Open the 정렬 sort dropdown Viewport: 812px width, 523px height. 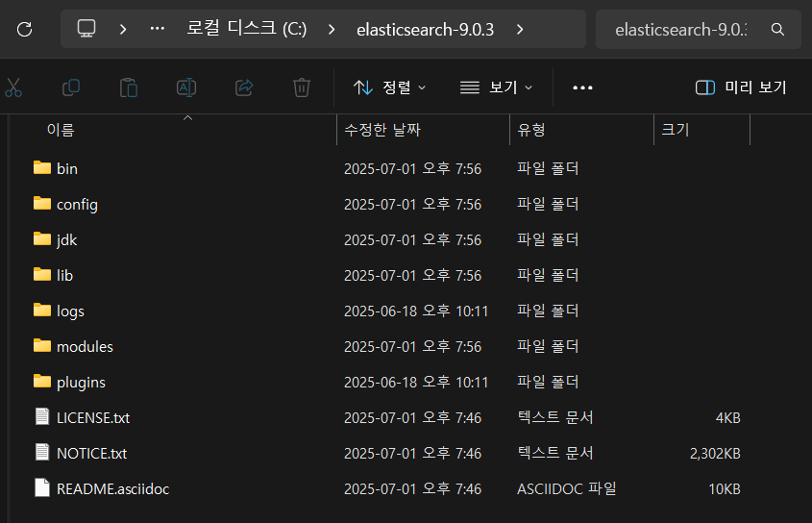(x=389, y=87)
